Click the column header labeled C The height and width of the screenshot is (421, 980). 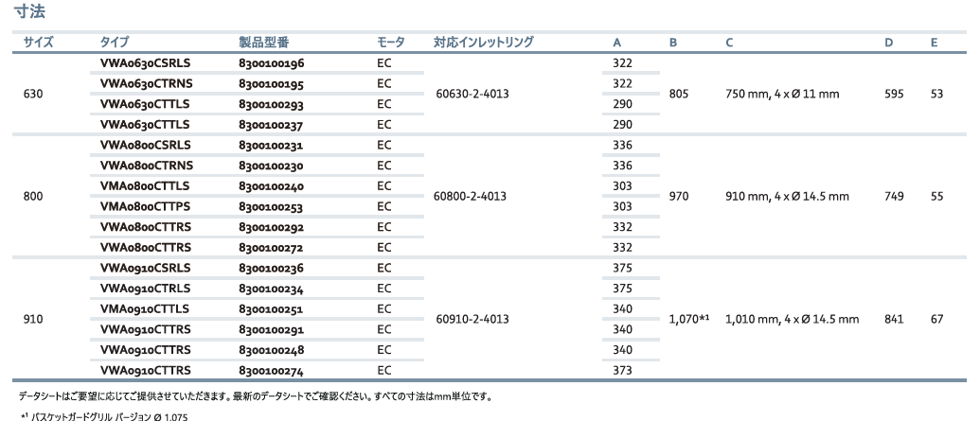point(729,44)
